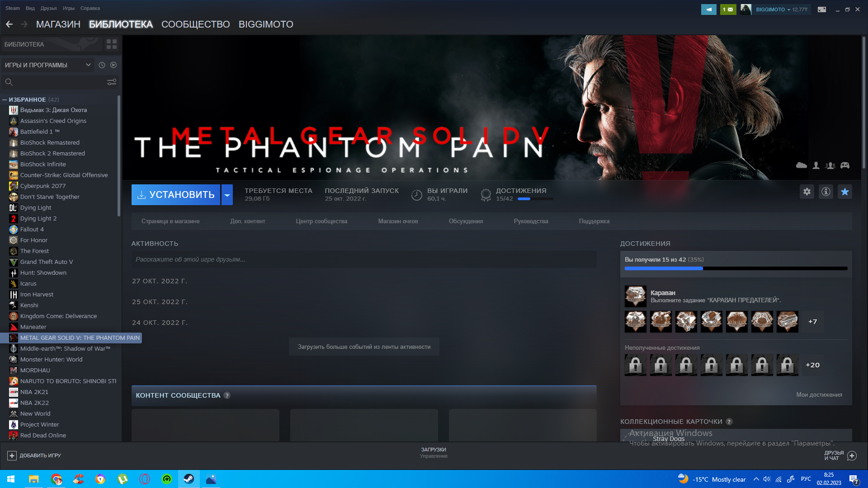Open Поддержка link
868x488 pixels.
[x=594, y=221]
